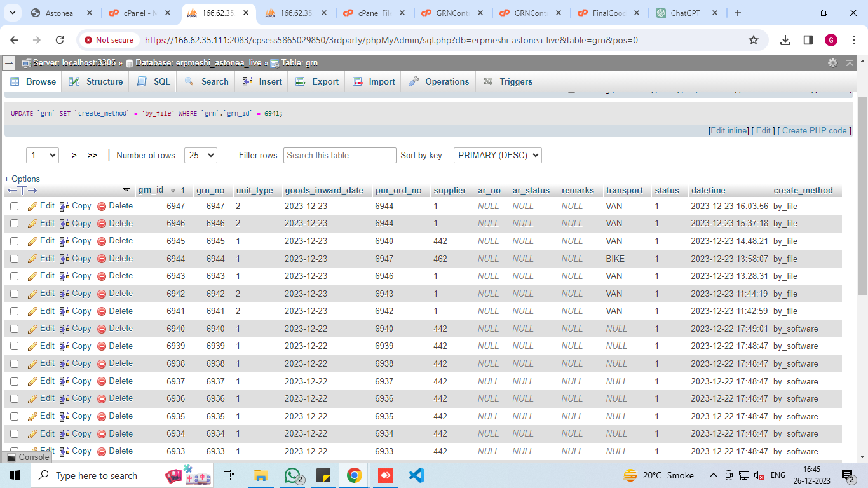The width and height of the screenshot is (868, 488).
Task: Open notification center icon
Action: pyautogui.click(x=848, y=475)
